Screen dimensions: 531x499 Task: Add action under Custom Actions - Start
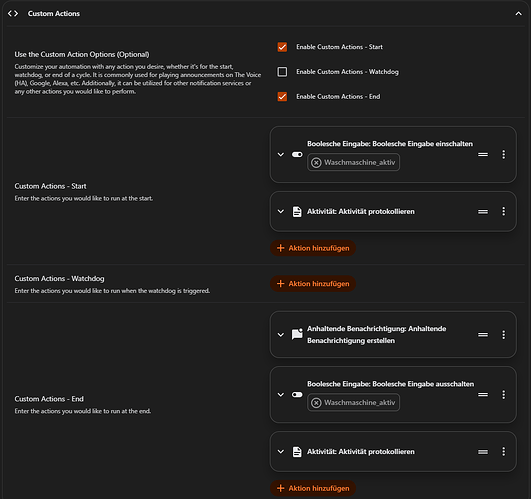point(313,248)
